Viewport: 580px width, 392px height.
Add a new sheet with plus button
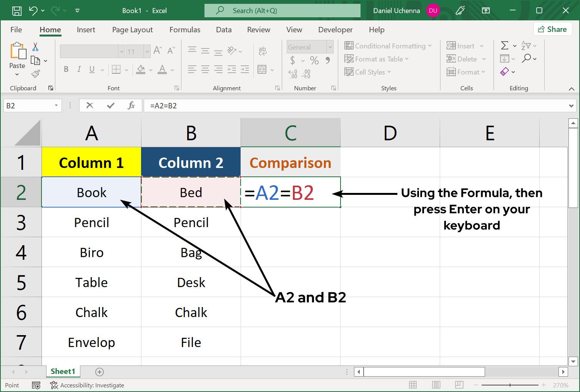100,372
